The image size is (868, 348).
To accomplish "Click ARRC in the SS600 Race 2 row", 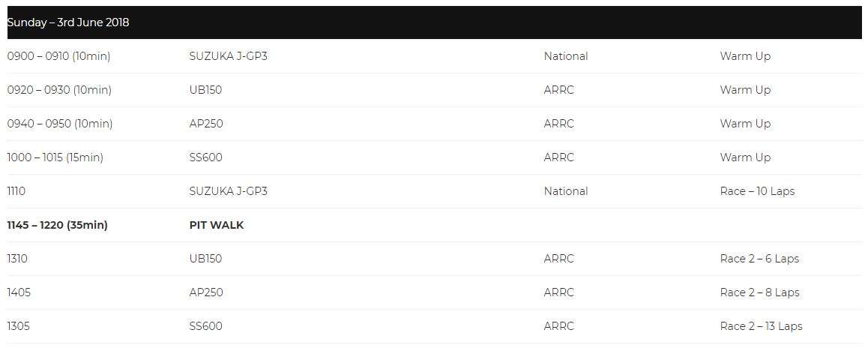I will coord(559,326).
